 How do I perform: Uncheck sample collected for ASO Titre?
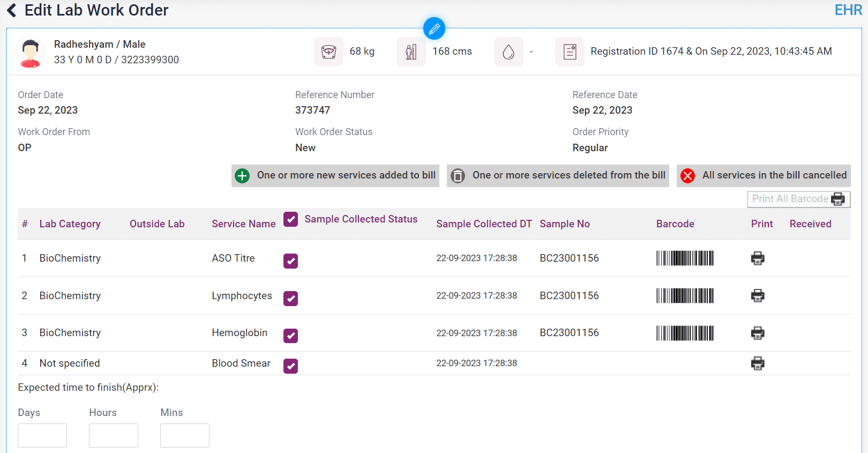290,261
